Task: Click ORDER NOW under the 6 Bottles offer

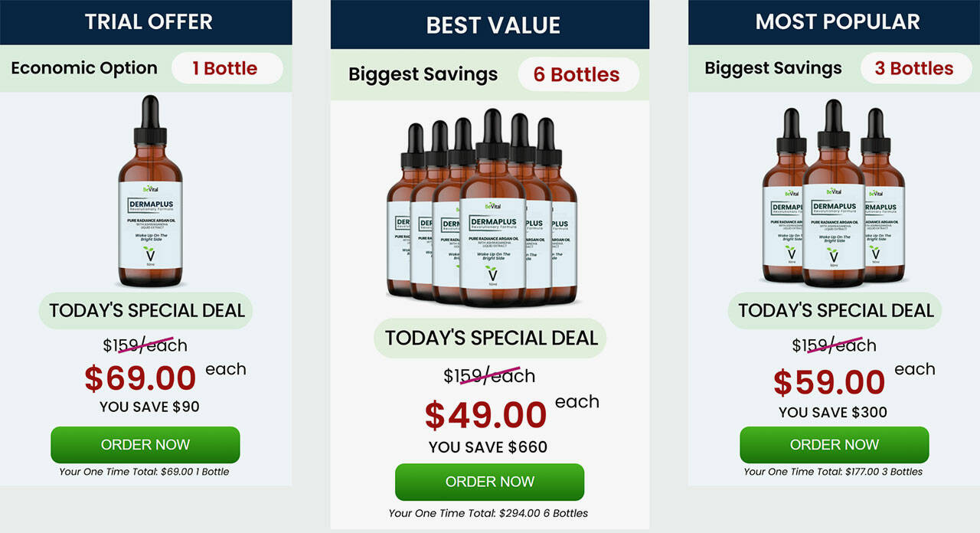Action: tap(490, 482)
